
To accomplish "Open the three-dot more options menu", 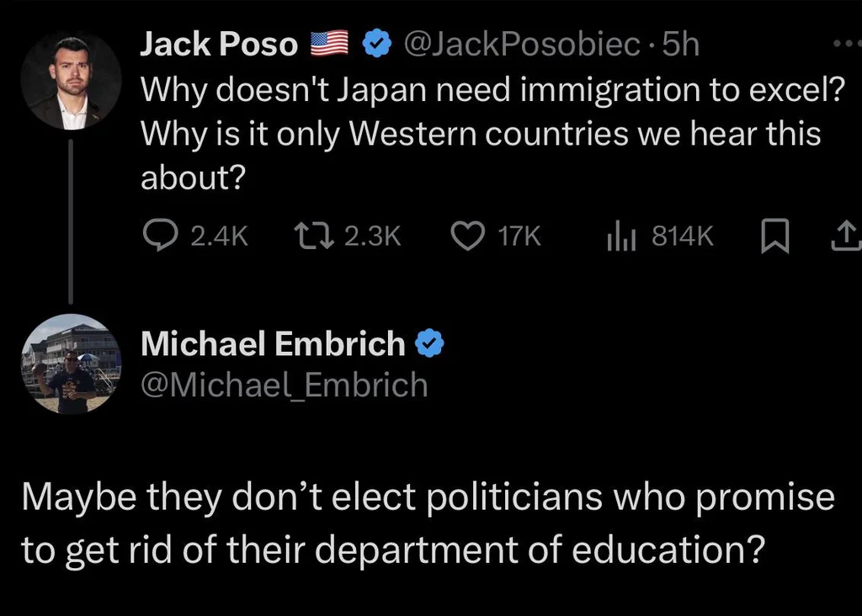I will tap(847, 44).
